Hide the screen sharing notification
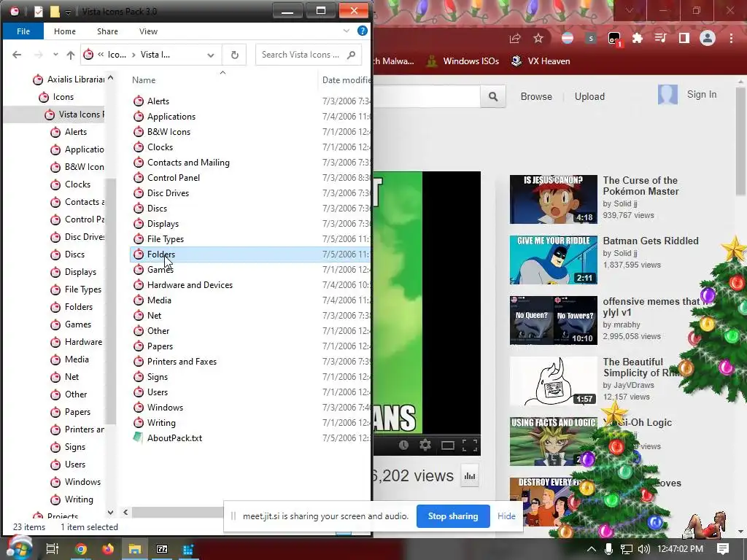Image resolution: width=747 pixels, height=560 pixels. click(x=506, y=516)
